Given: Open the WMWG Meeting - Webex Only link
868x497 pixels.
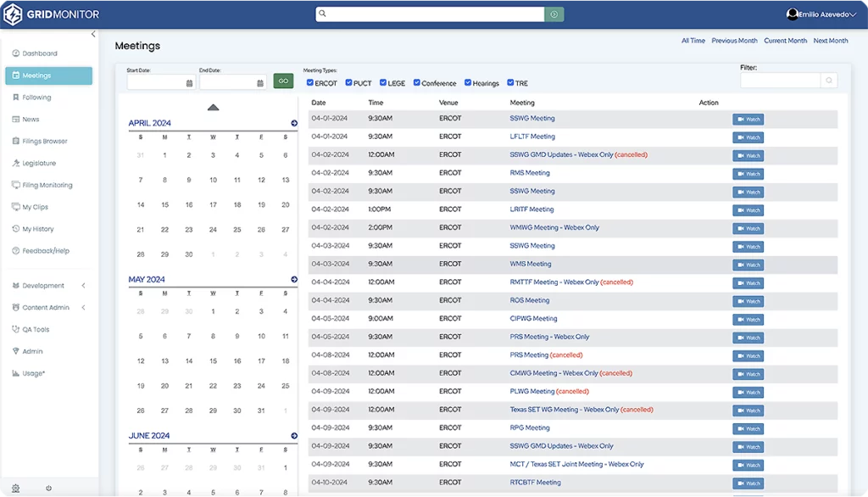Looking at the screenshot, I should [x=554, y=228].
